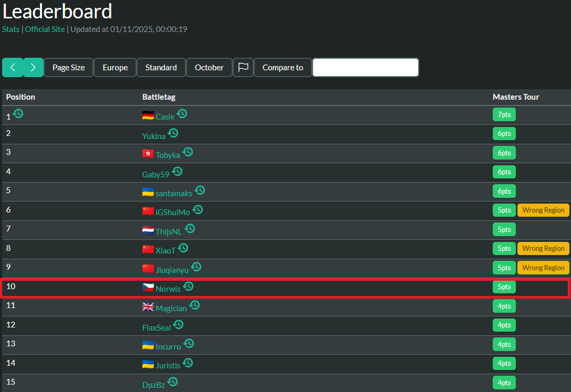Click Wrong Region badge in Jiuqianyu row
Image resolution: width=571 pixels, height=392 pixels.
543,268
